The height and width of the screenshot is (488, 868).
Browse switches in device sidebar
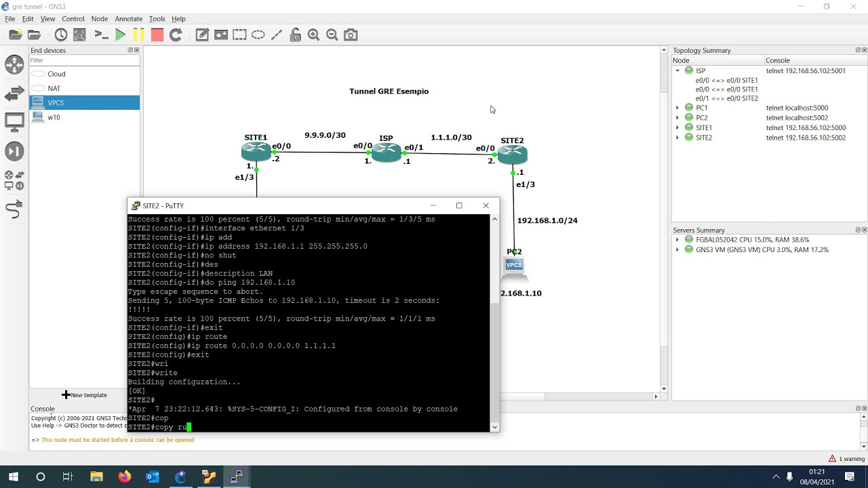click(x=14, y=94)
